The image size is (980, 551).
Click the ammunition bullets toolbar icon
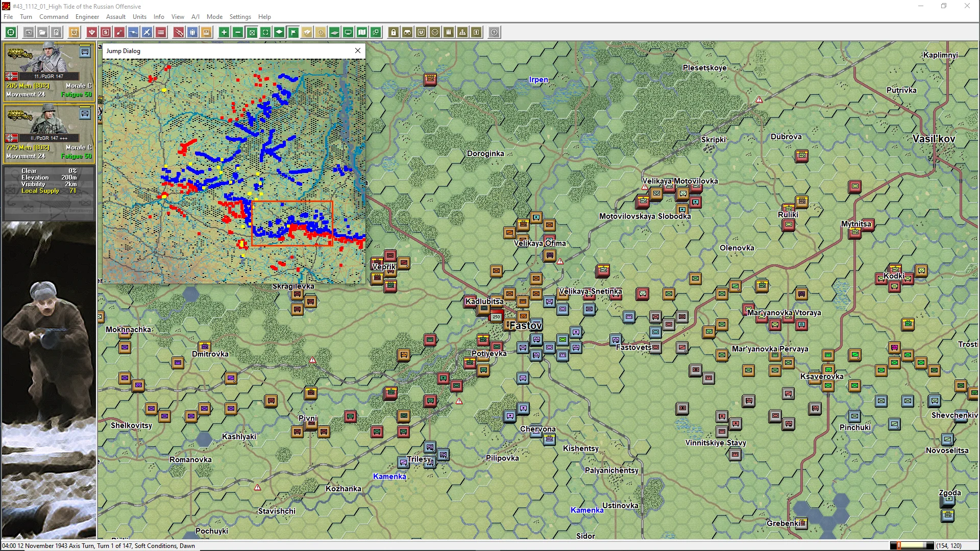pos(449,33)
